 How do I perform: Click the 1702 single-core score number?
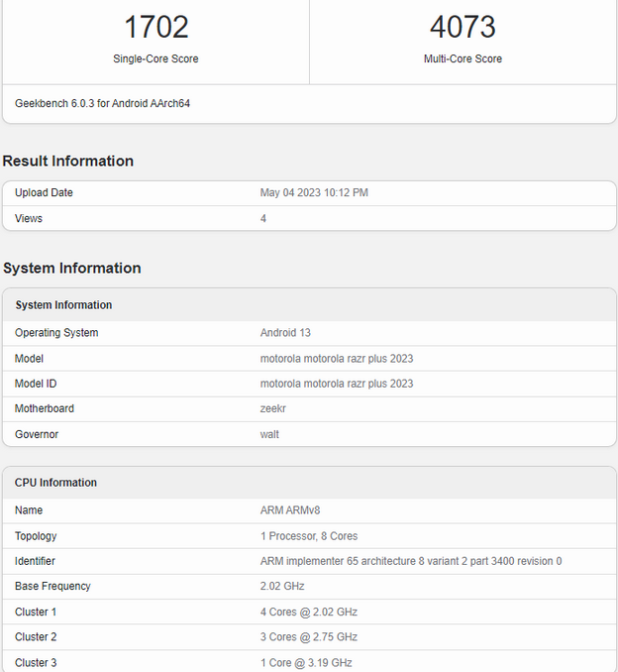point(155,27)
